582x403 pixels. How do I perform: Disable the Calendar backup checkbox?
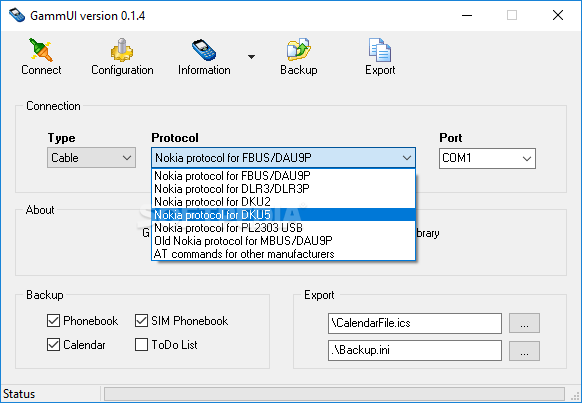pos(53,345)
